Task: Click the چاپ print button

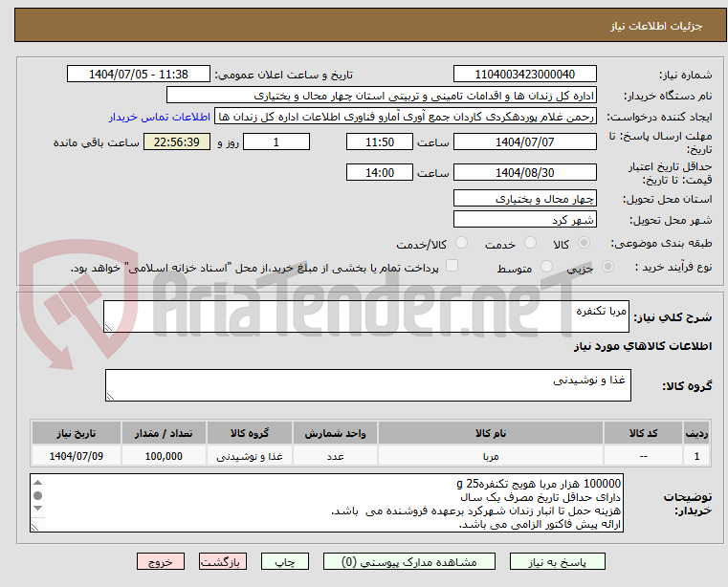Action: (x=285, y=561)
